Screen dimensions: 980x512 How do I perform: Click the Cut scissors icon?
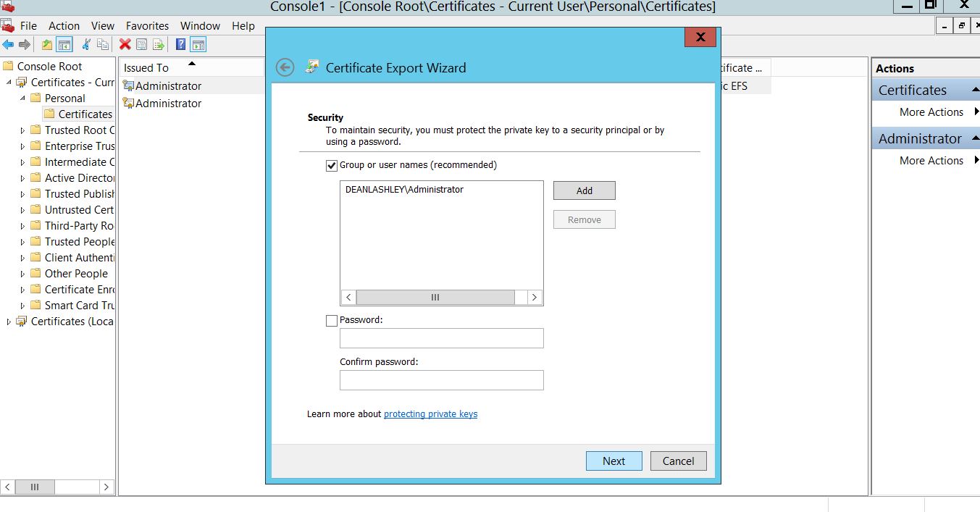pyautogui.click(x=86, y=45)
